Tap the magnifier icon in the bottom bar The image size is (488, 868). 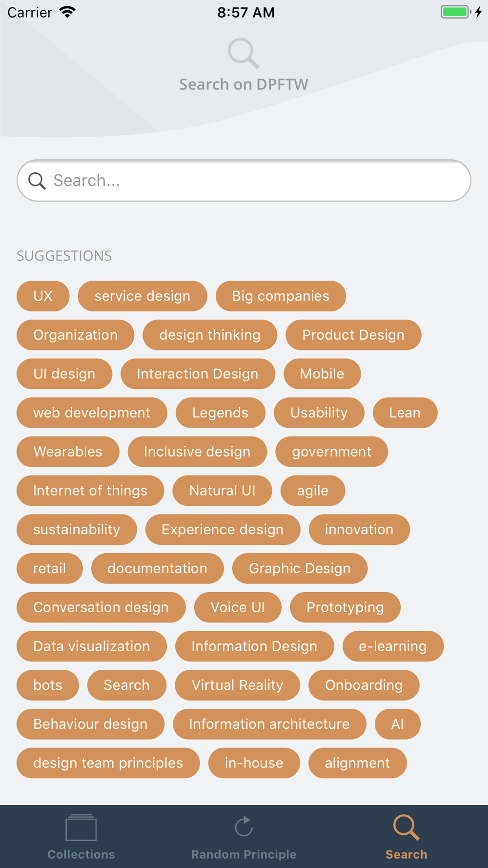click(x=406, y=827)
